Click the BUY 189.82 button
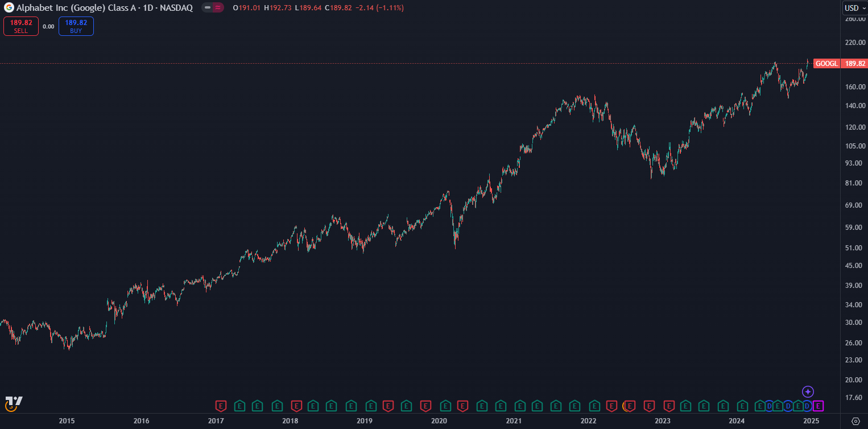The width and height of the screenshot is (868, 429). pos(76,26)
